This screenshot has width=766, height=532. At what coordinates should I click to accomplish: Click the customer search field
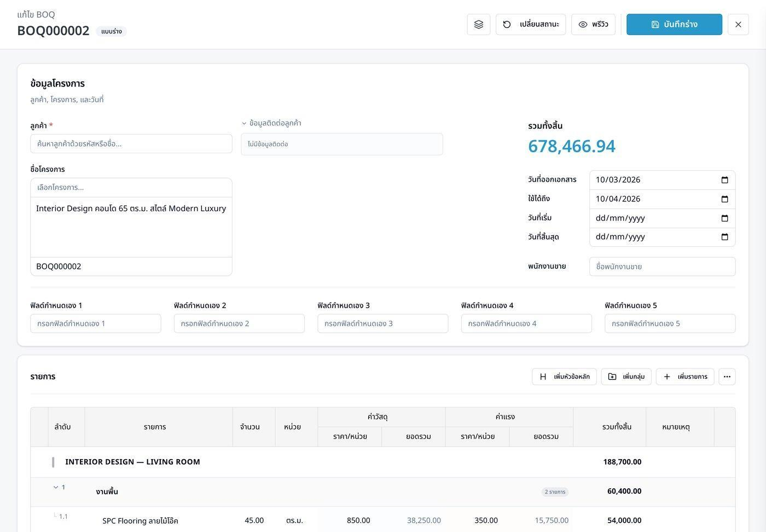(x=131, y=144)
